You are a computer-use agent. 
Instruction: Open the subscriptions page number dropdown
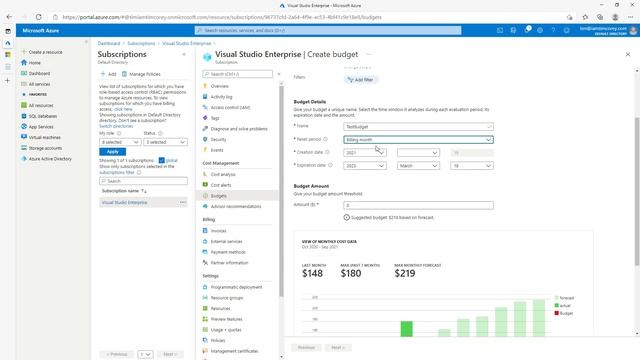[145, 354]
